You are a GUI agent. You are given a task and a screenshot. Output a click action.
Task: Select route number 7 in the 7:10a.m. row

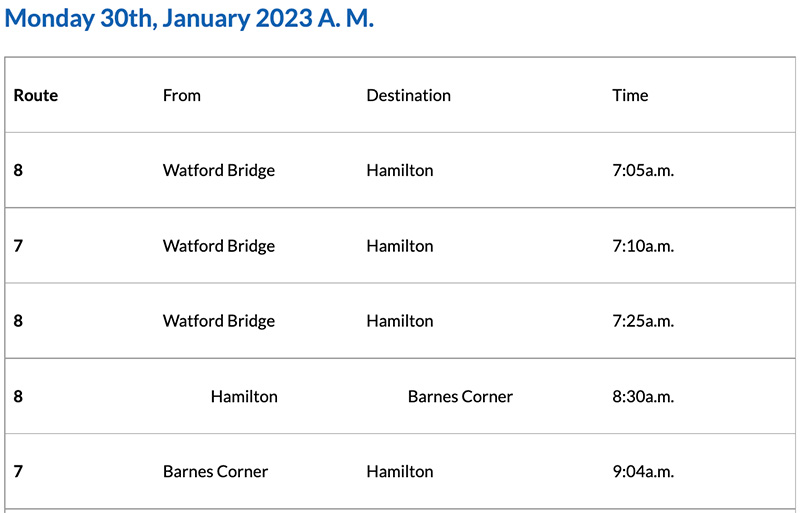[x=18, y=246]
